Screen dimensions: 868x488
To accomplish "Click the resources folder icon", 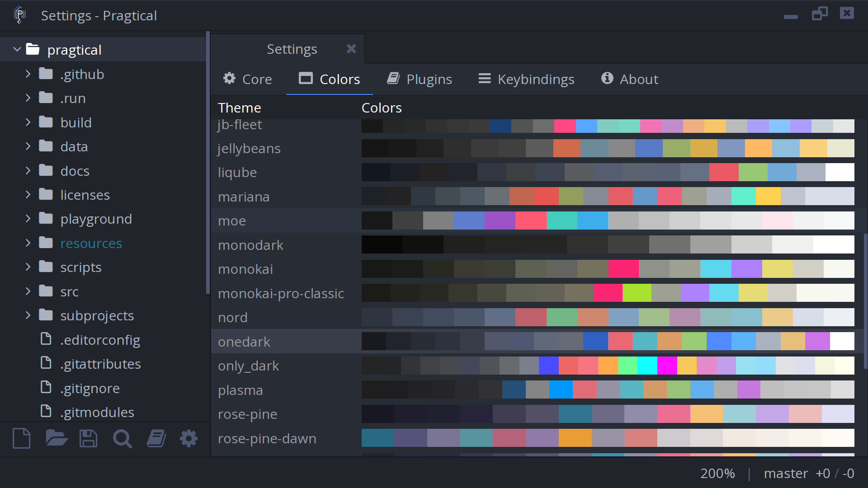I will (46, 243).
